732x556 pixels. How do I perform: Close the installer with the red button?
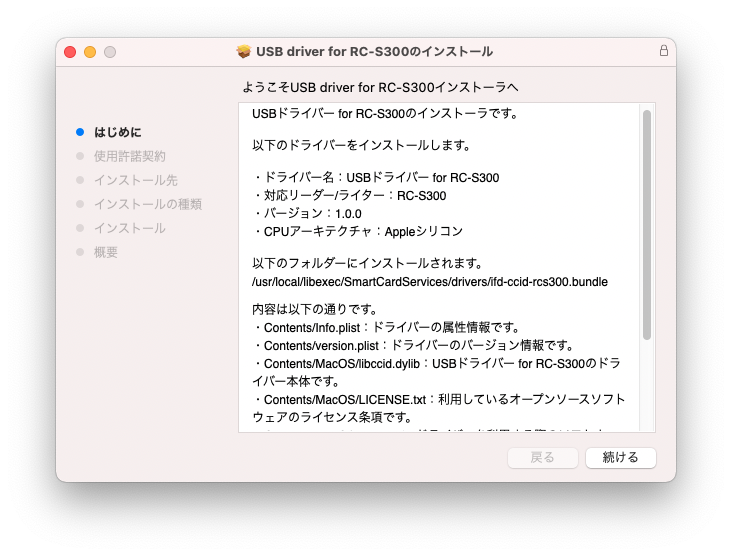tap(70, 51)
